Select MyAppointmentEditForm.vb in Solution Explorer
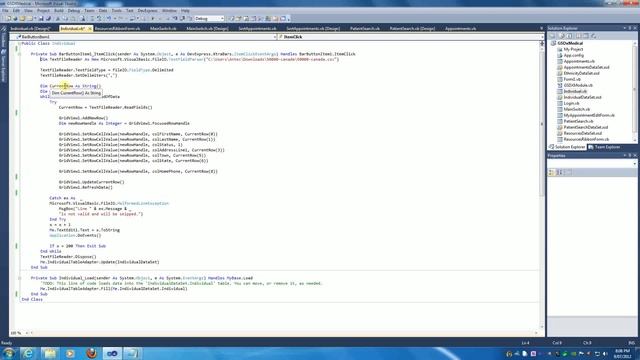This screenshot has width=640, height=360. [589, 116]
